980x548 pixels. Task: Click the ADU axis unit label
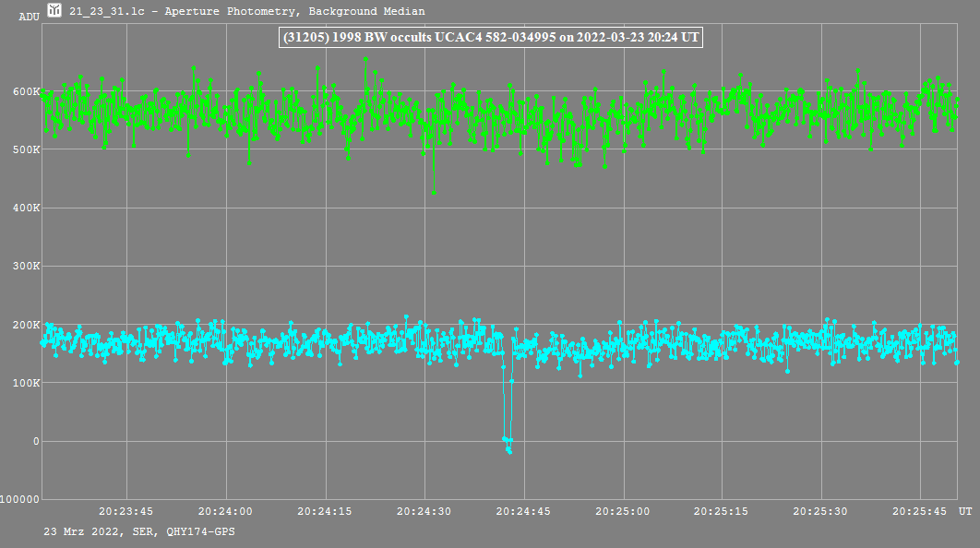(x=29, y=17)
